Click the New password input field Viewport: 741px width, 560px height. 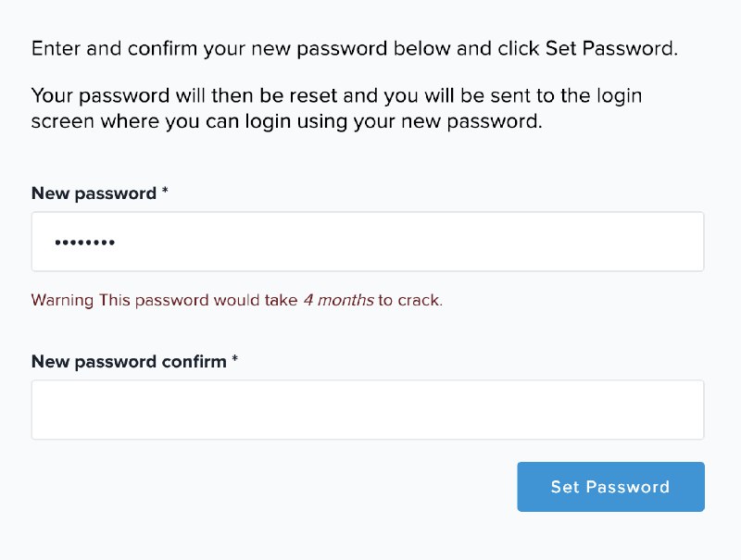[x=368, y=242]
